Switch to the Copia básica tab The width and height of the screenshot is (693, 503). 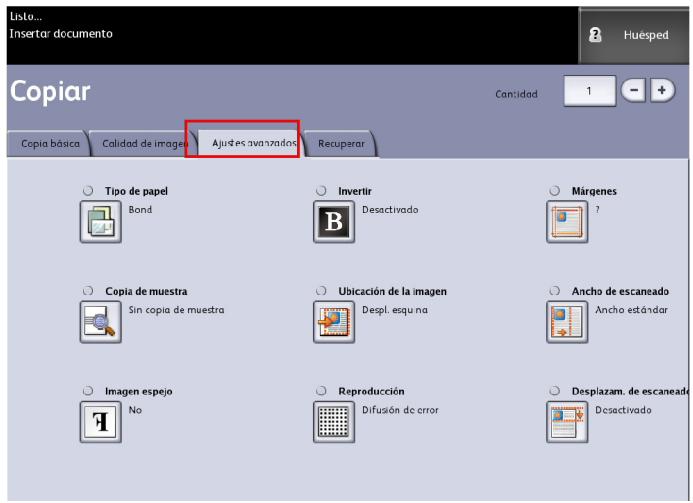click(x=50, y=144)
